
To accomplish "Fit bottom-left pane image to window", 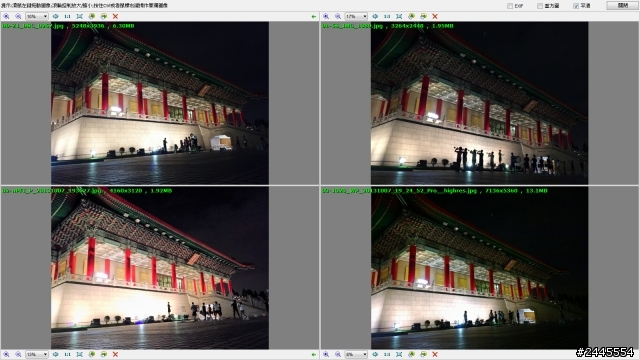I will pos(80,354).
